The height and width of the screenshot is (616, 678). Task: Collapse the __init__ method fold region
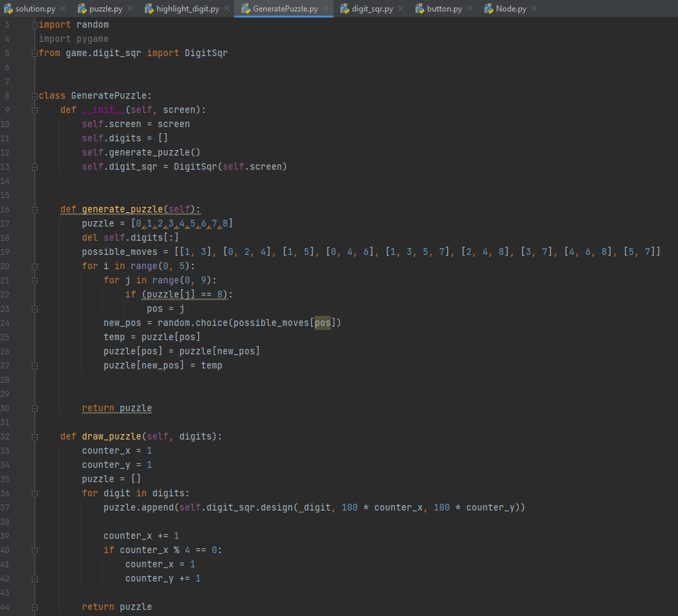click(33, 110)
